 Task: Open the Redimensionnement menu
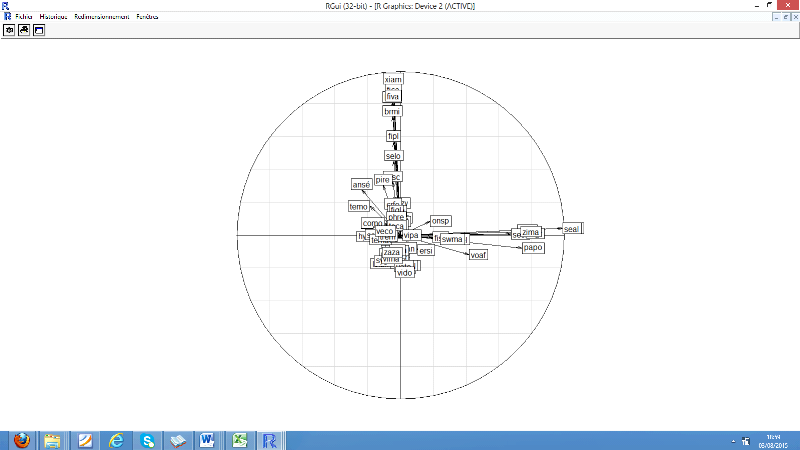coord(102,17)
